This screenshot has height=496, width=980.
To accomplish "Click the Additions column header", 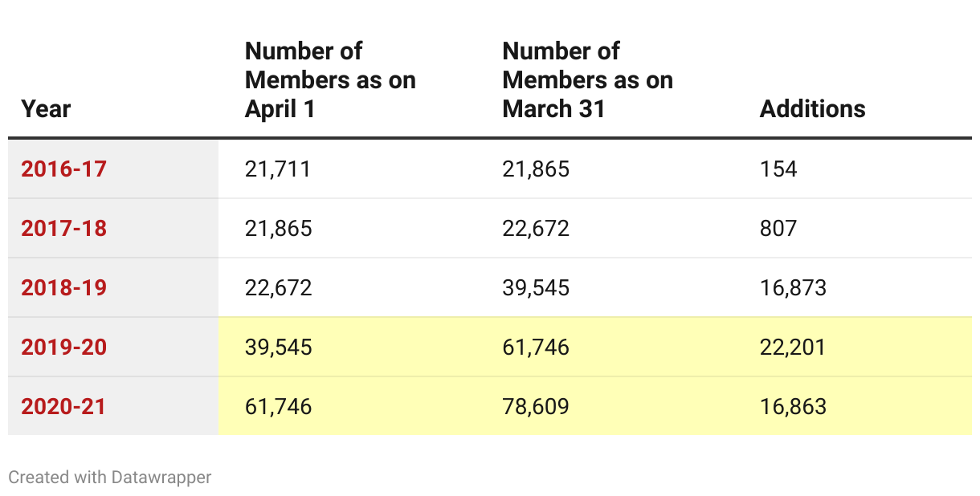I will (x=812, y=109).
